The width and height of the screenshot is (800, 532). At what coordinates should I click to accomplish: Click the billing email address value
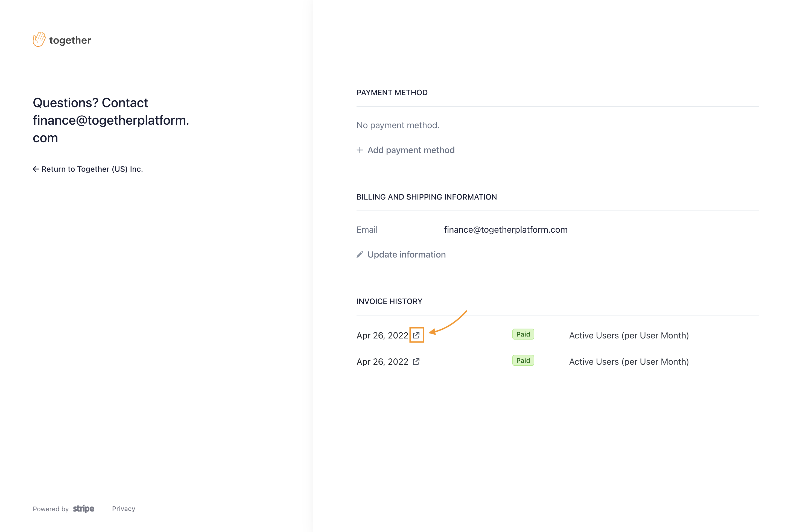click(x=506, y=230)
